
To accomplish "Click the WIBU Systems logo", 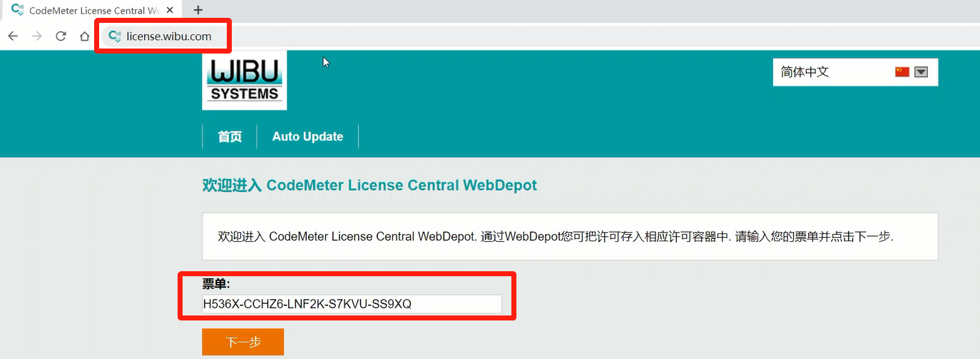I will click(245, 79).
